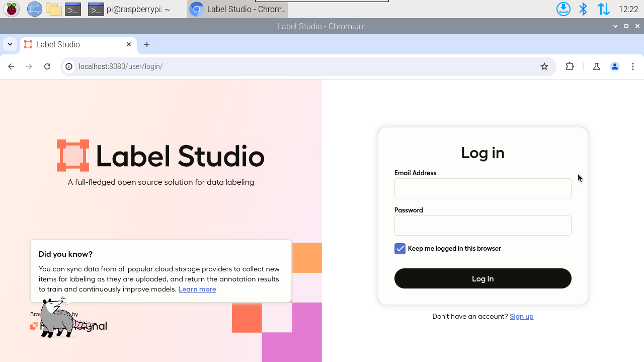Select the Label Studio Chromium taskbar entry
Image resolution: width=644 pixels, height=362 pixels.
(x=237, y=9)
